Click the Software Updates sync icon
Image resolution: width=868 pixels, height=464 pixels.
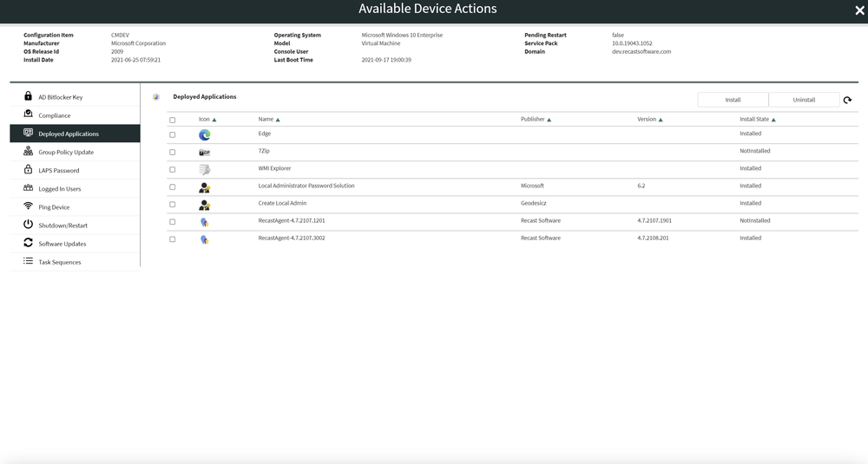tap(29, 243)
